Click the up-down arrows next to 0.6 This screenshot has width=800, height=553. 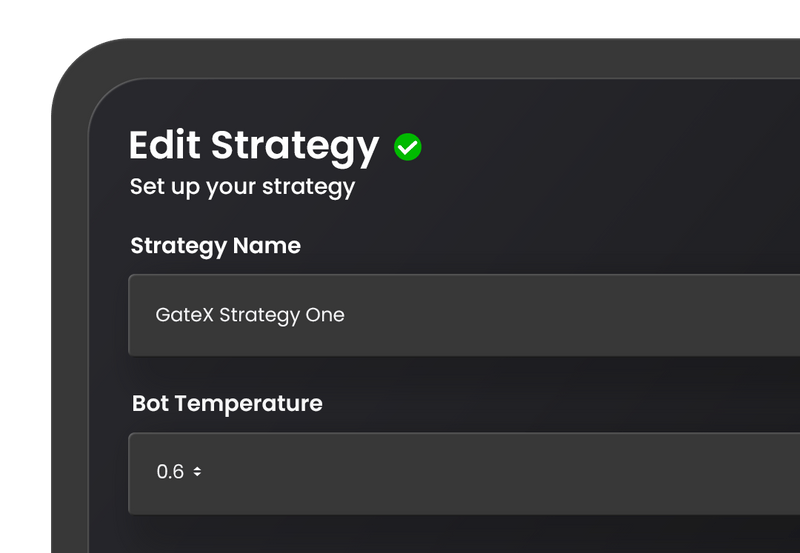coord(197,472)
